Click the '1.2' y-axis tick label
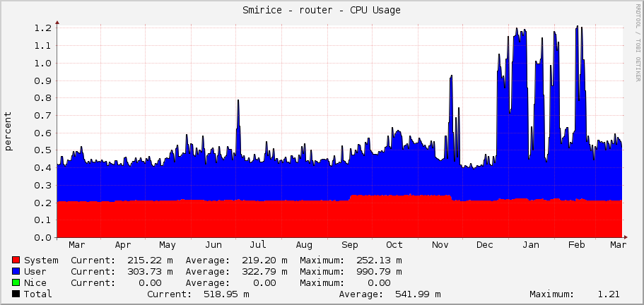Image resolution: width=644 pixels, height=305 pixels. click(x=43, y=28)
